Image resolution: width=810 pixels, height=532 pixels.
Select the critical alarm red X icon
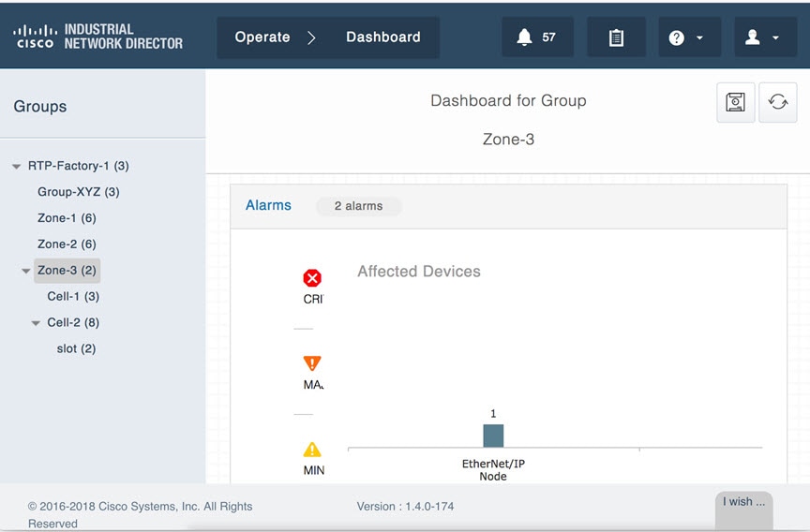pos(312,278)
